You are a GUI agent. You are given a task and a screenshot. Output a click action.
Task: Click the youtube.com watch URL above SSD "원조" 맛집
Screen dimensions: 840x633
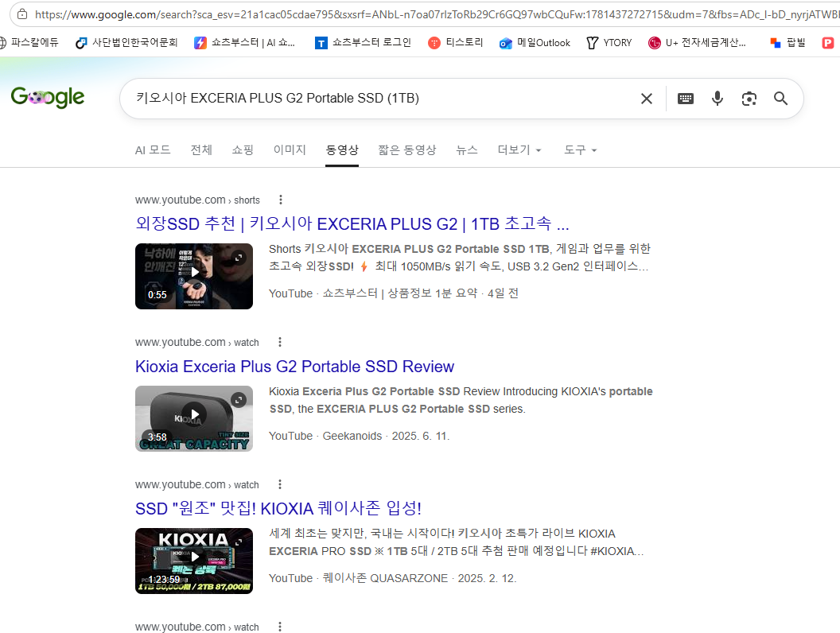click(196, 484)
